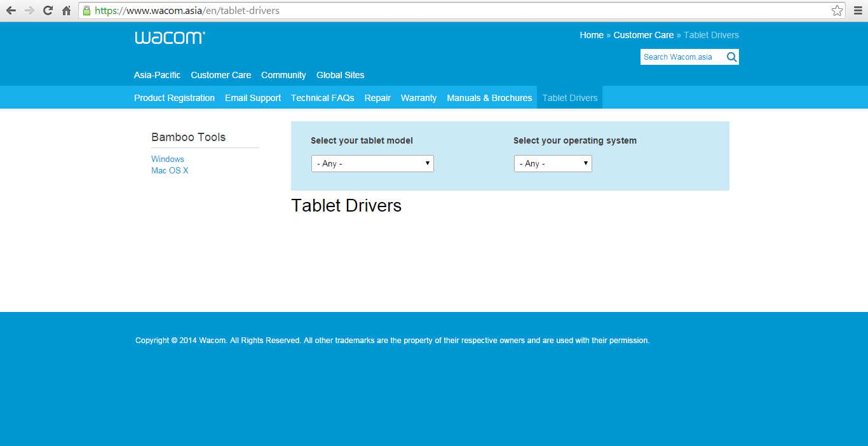Click the Wacom logo

(x=170, y=37)
